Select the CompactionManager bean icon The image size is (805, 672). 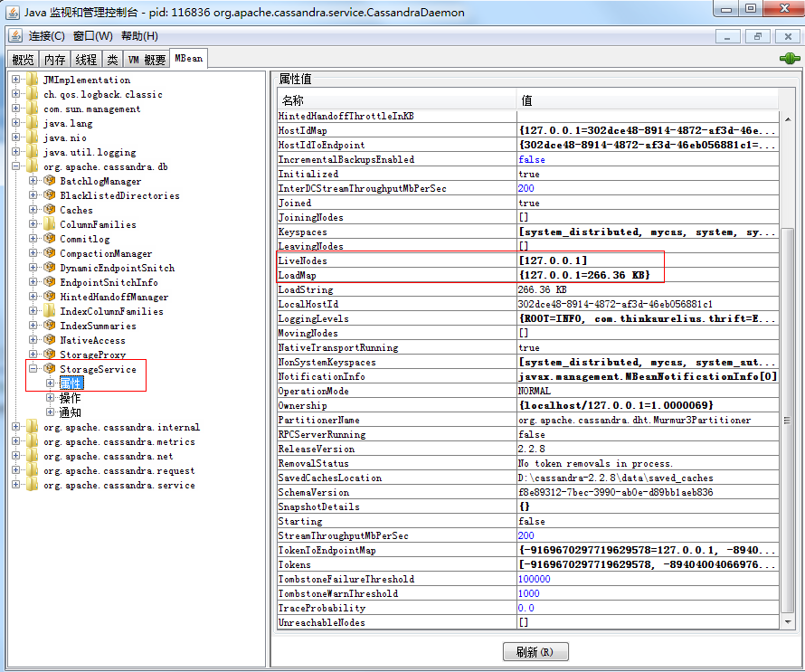click(49, 253)
